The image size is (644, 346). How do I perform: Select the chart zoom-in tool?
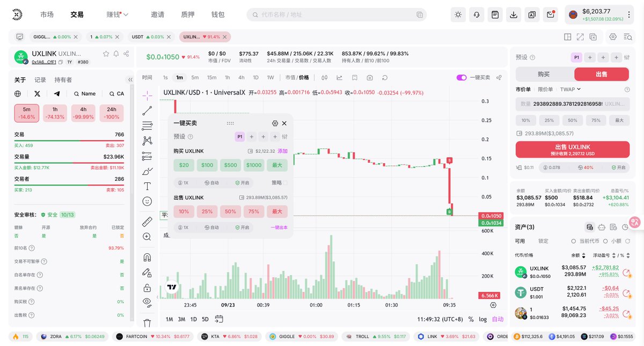point(147,237)
